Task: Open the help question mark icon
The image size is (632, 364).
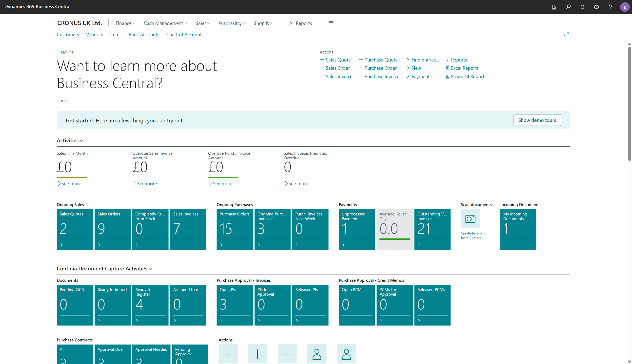Action: point(611,7)
